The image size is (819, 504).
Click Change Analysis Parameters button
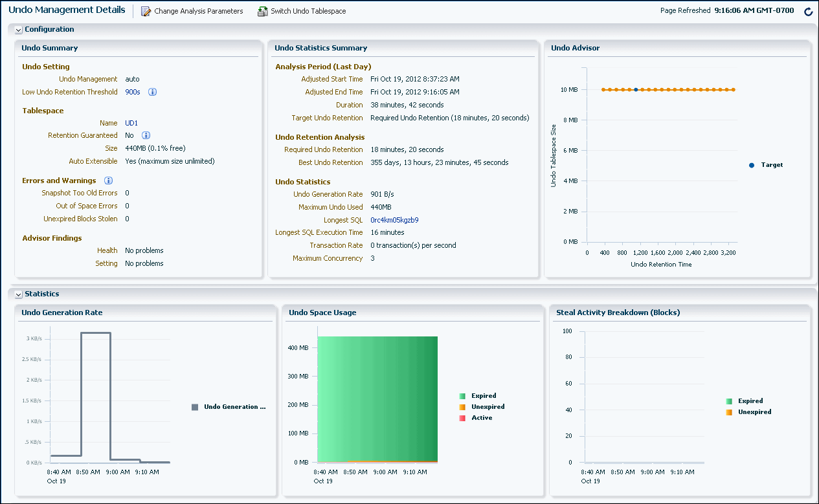click(x=198, y=12)
